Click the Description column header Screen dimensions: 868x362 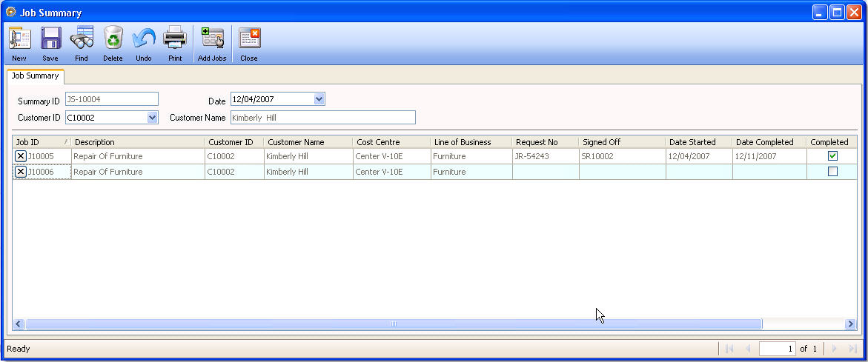[x=137, y=142]
